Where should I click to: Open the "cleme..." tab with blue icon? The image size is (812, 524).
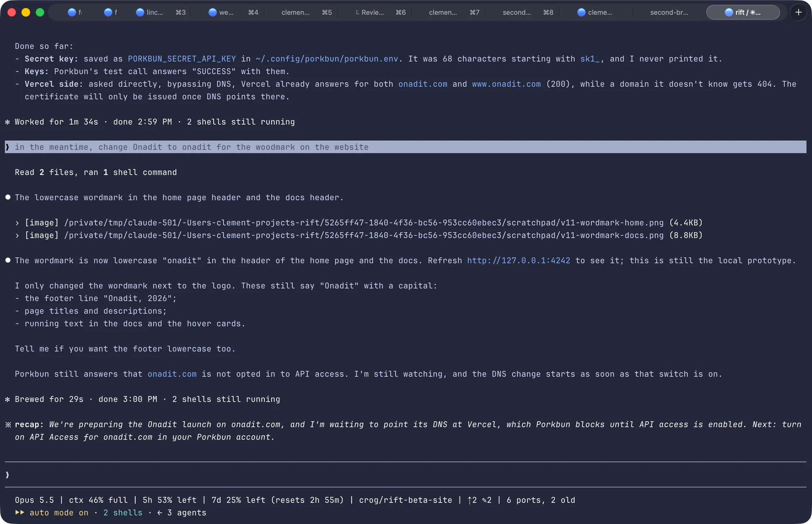click(595, 12)
